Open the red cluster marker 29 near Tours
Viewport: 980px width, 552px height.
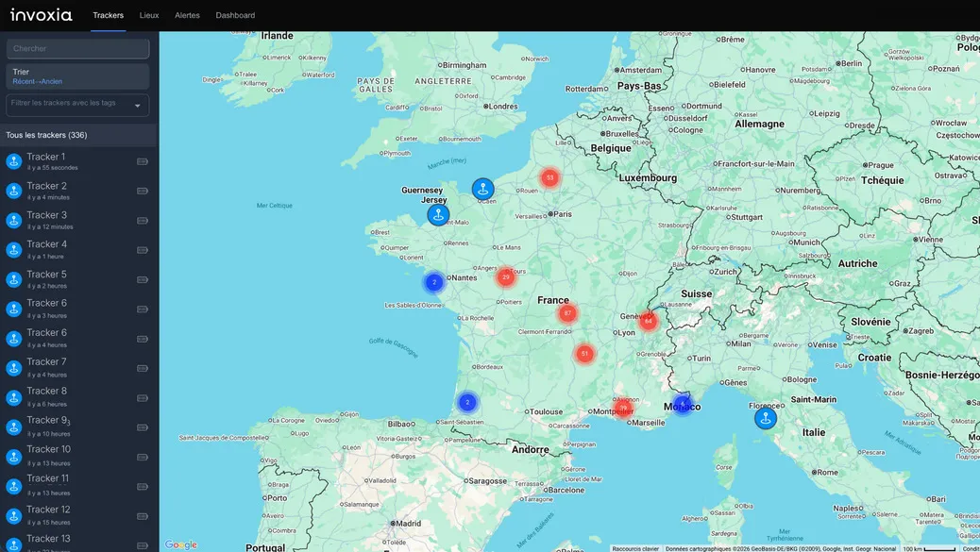click(x=506, y=276)
